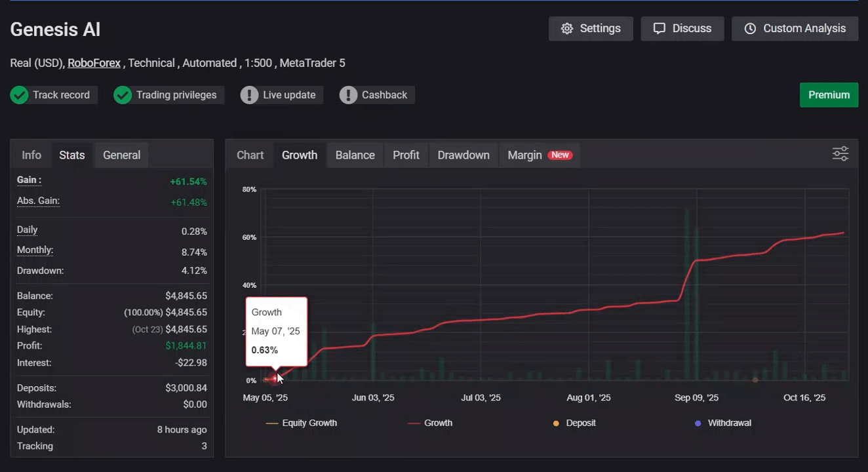The height and width of the screenshot is (472, 868).
Task: Click the Monthly label in stats
Action: (x=35, y=250)
